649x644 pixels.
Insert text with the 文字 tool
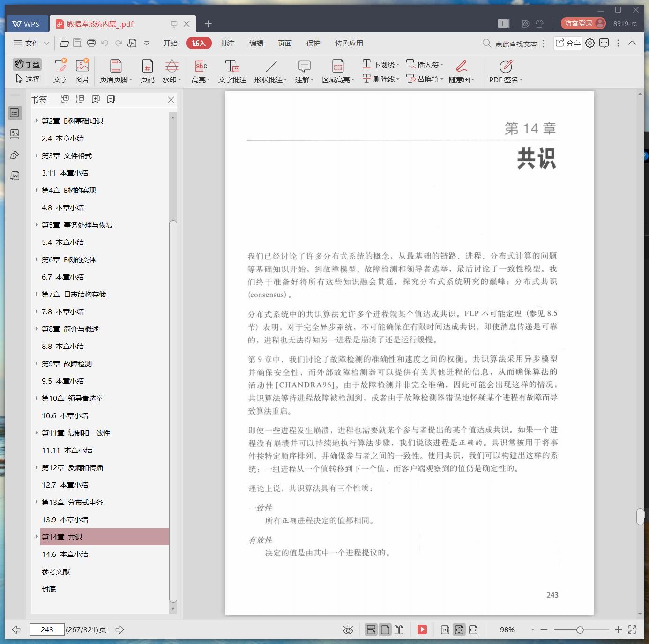[x=60, y=71]
